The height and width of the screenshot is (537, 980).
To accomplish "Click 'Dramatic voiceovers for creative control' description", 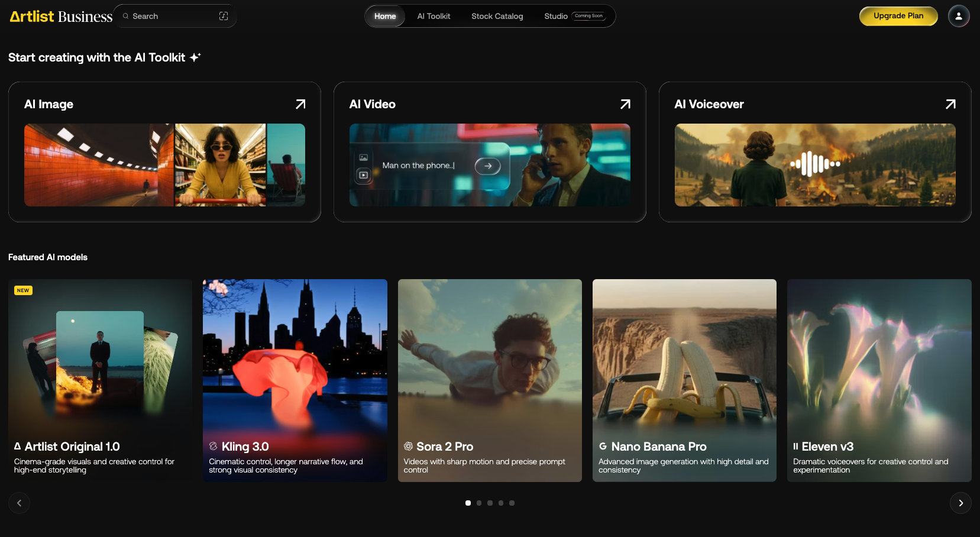I will [871, 466].
